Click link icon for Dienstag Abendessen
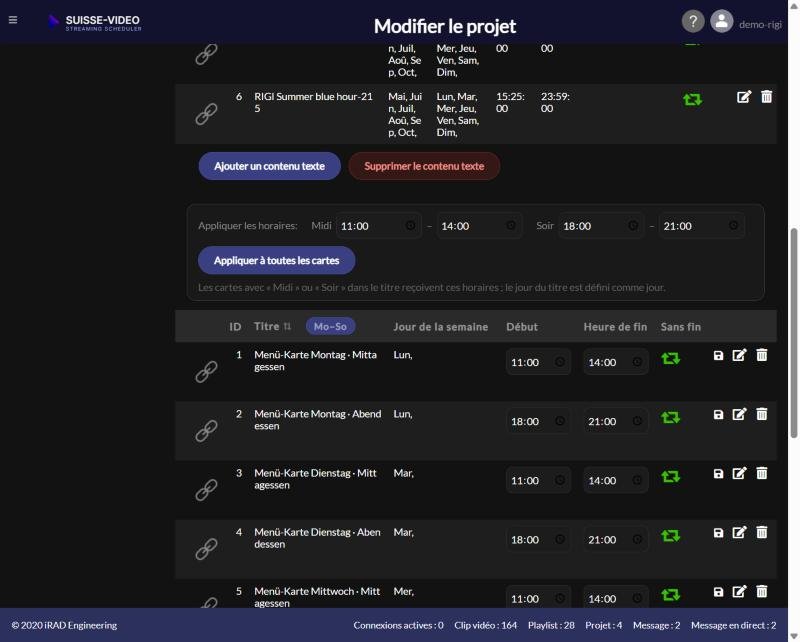The image size is (800, 642). 206,550
